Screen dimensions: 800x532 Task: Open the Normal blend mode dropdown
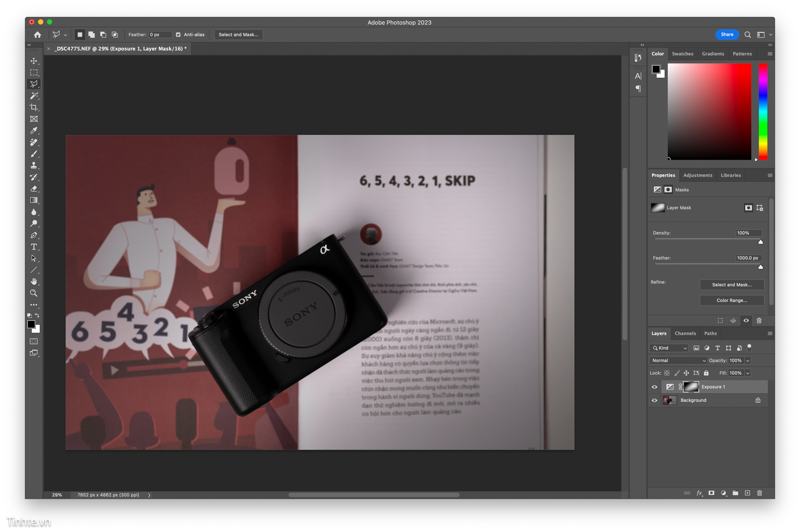pyautogui.click(x=679, y=361)
